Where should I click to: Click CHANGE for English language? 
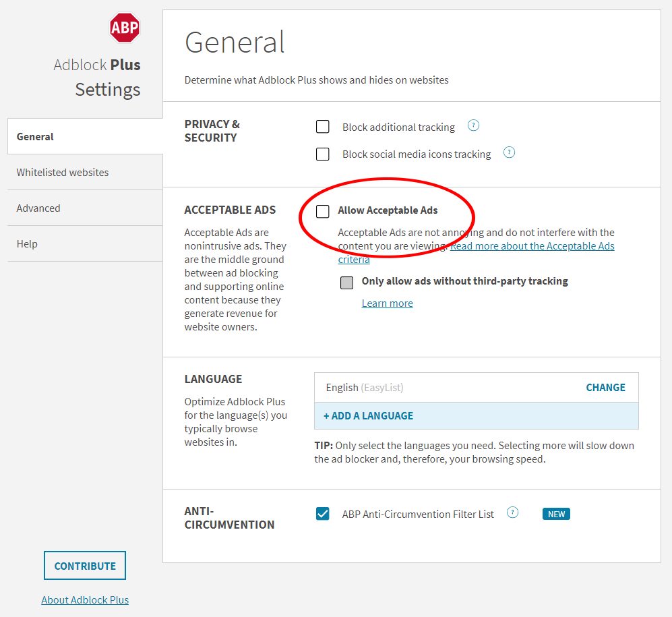[605, 388]
